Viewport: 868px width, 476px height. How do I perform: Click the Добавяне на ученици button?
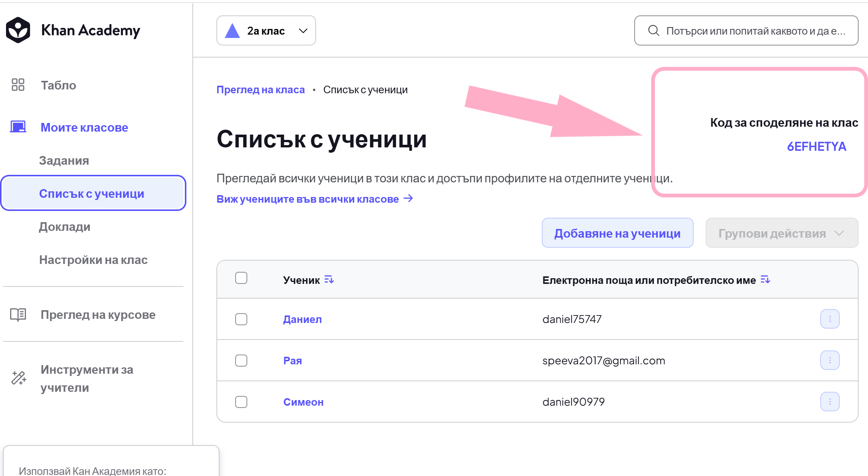click(618, 233)
